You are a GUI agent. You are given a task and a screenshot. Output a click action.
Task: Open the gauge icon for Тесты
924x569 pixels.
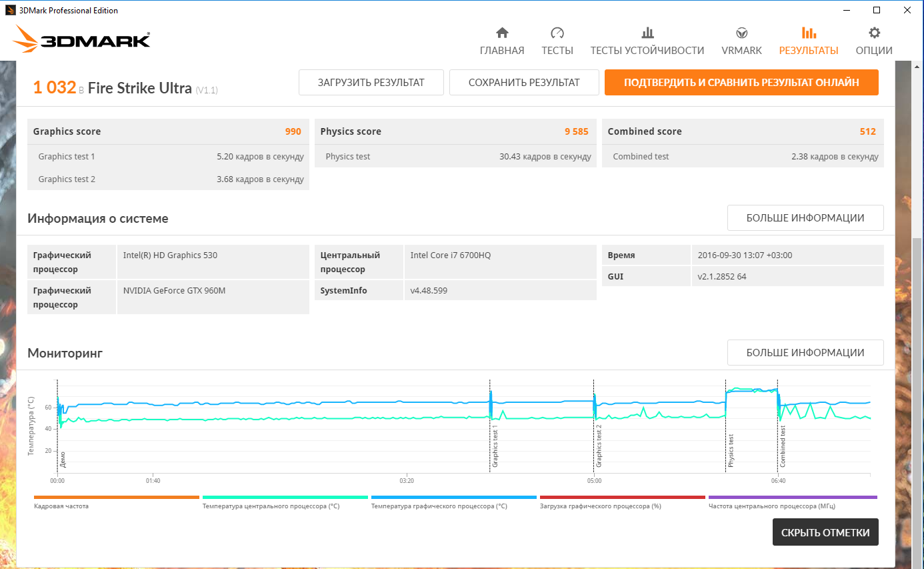[x=557, y=33]
